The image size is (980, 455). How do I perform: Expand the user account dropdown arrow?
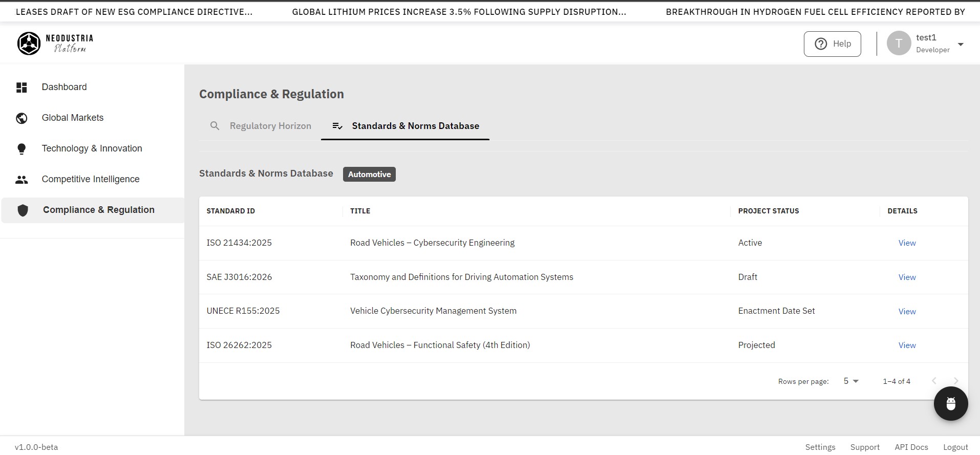pyautogui.click(x=961, y=44)
